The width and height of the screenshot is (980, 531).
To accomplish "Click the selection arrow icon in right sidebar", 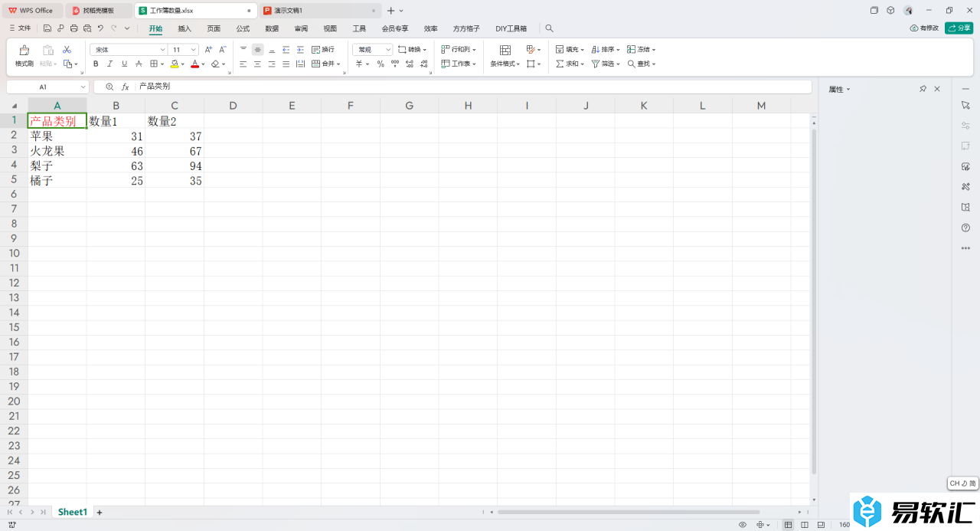I will [965, 104].
